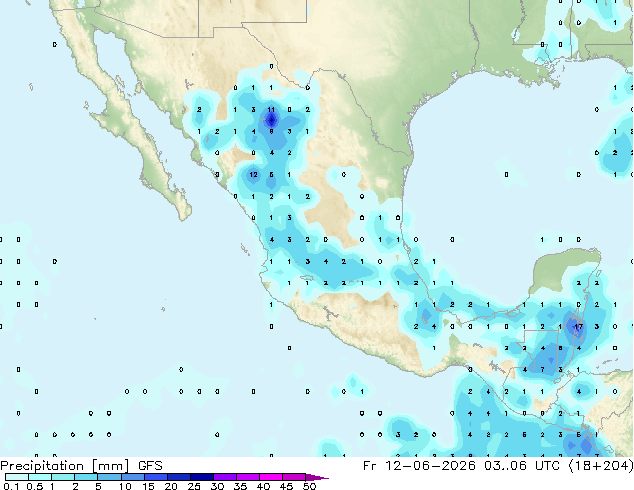Click the 0.1–0.5 mm legend color swatch

click(17, 477)
